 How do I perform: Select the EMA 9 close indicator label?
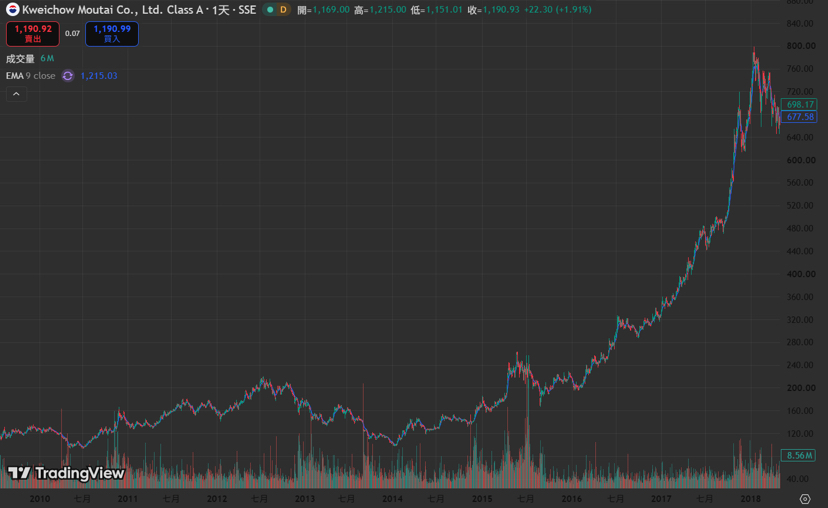click(31, 76)
